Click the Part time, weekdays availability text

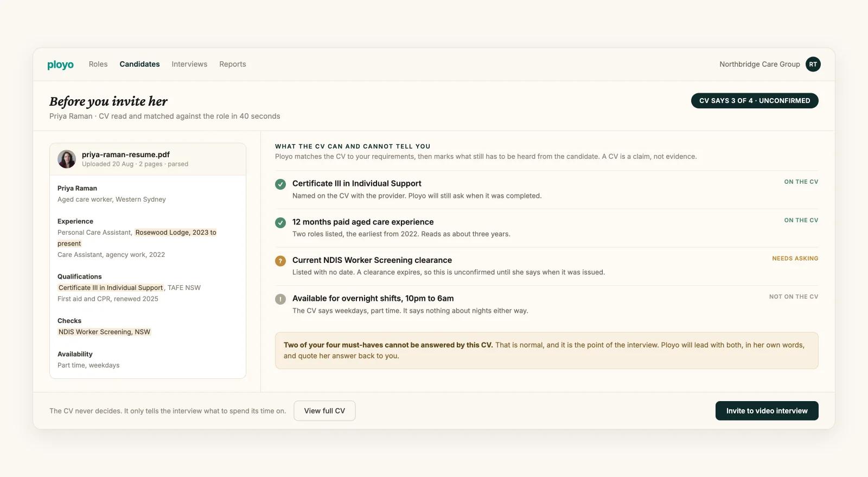pyautogui.click(x=88, y=365)
